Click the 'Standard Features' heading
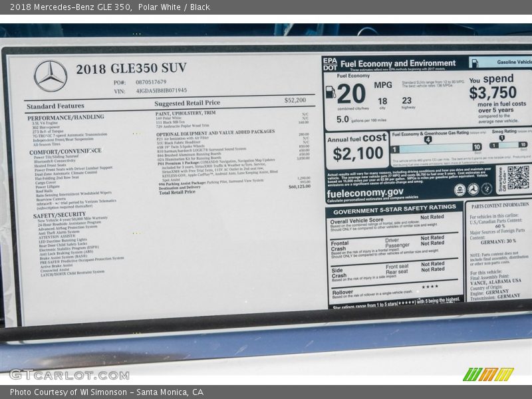 pyautogui.click(x=55, y=106)
